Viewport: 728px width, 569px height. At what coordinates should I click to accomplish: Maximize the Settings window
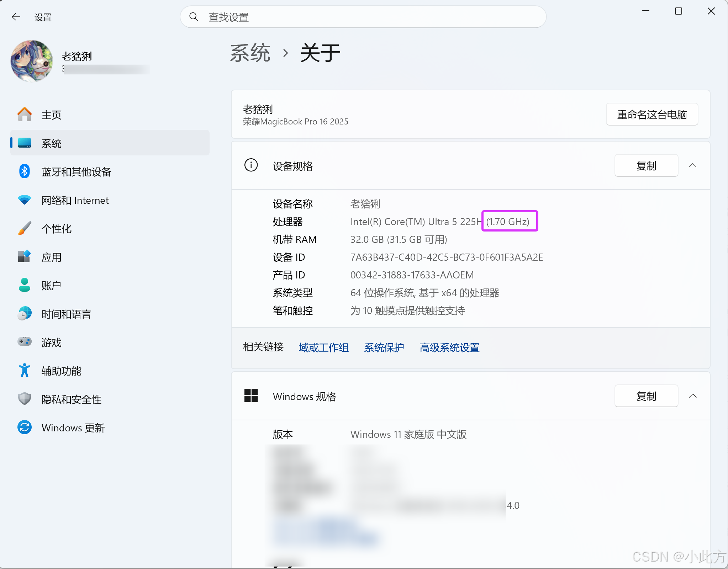679,11
